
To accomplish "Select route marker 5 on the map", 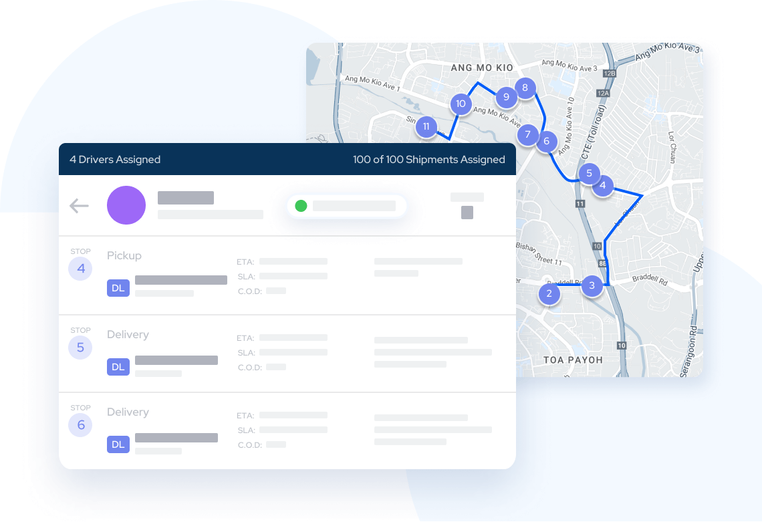I will tap(589, 173).
